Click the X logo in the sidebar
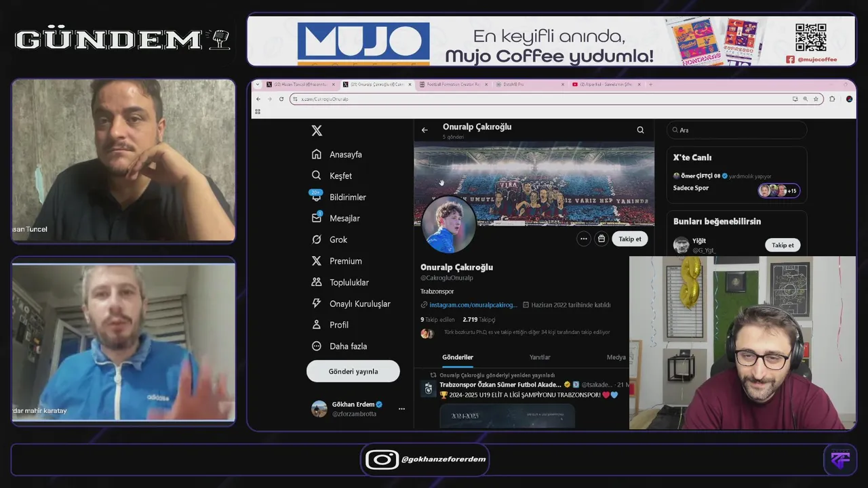Viewport: 868px width, 488px height. [x=317, y=131]
